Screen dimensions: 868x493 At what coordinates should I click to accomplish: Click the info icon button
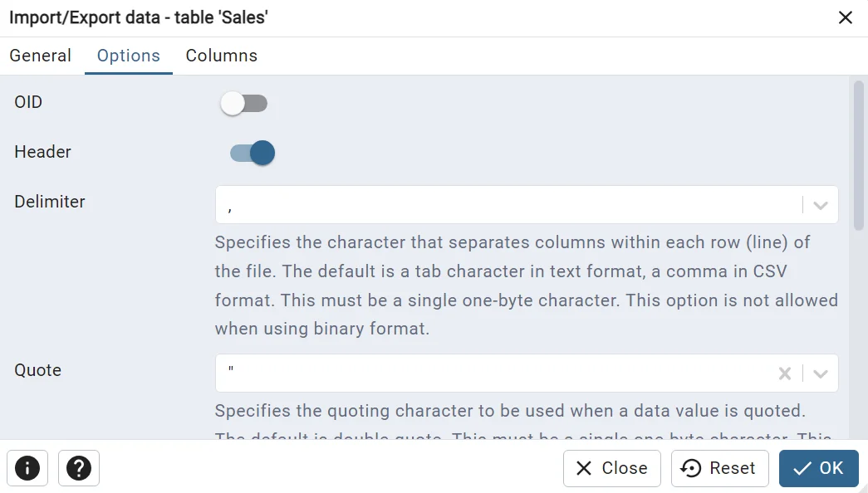(27, 468)
